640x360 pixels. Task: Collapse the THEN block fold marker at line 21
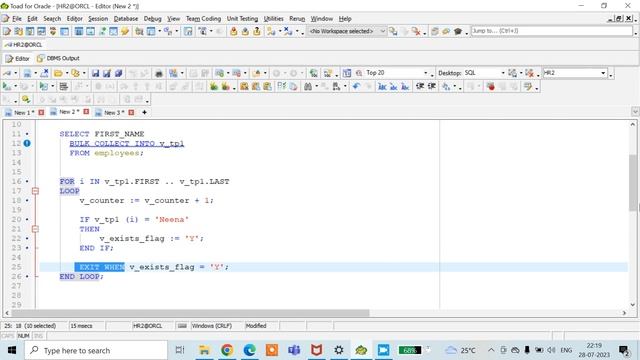coord(36,229)
